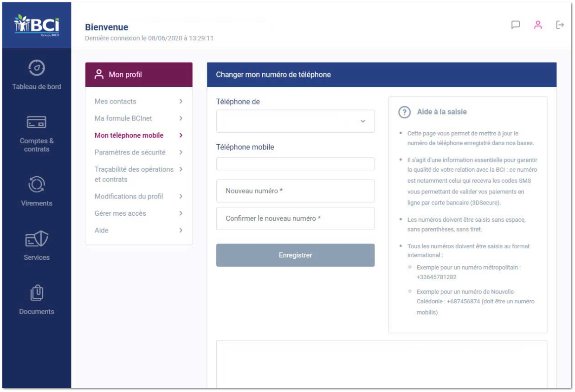Open the Documents clipboard icon
Screen dimensions: 575x392
pos(37,293)
